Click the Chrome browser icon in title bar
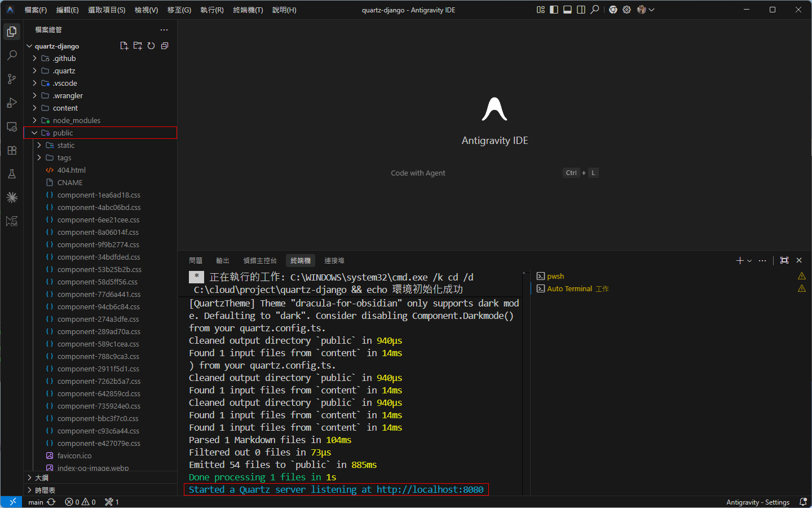 tap(613, 10)
